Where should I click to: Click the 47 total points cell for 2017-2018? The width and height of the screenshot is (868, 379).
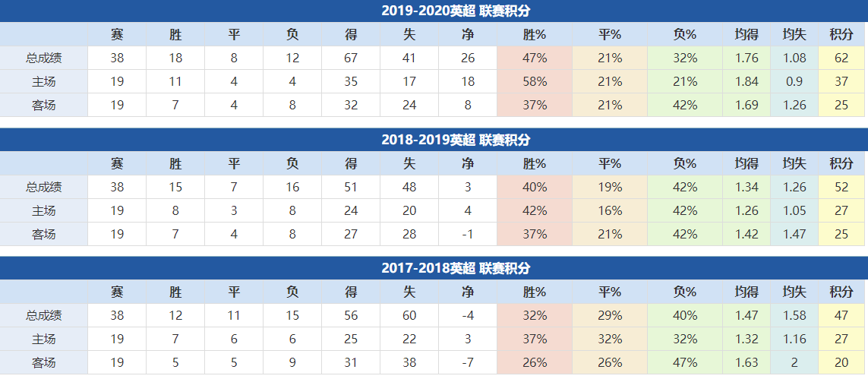point(841,315)
